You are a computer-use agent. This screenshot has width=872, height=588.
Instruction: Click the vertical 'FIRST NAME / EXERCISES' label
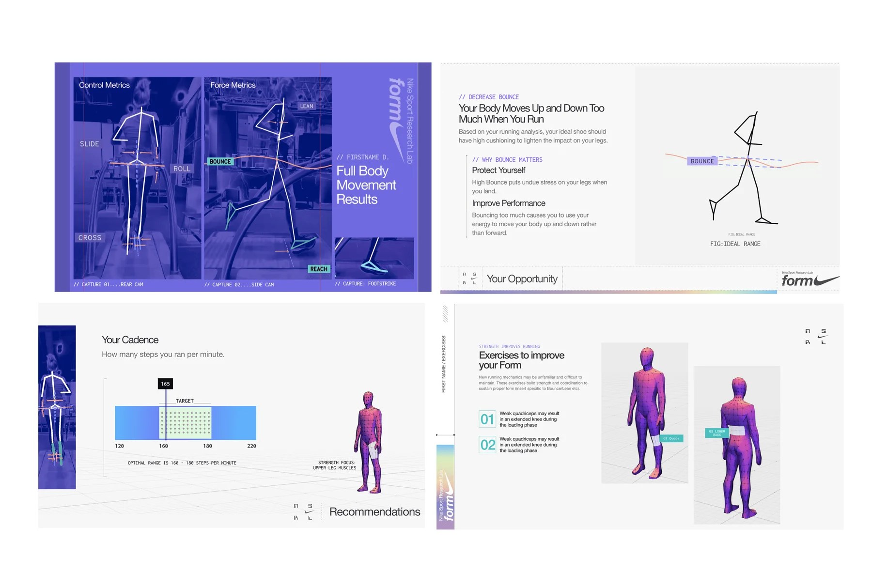coord(443,364)
